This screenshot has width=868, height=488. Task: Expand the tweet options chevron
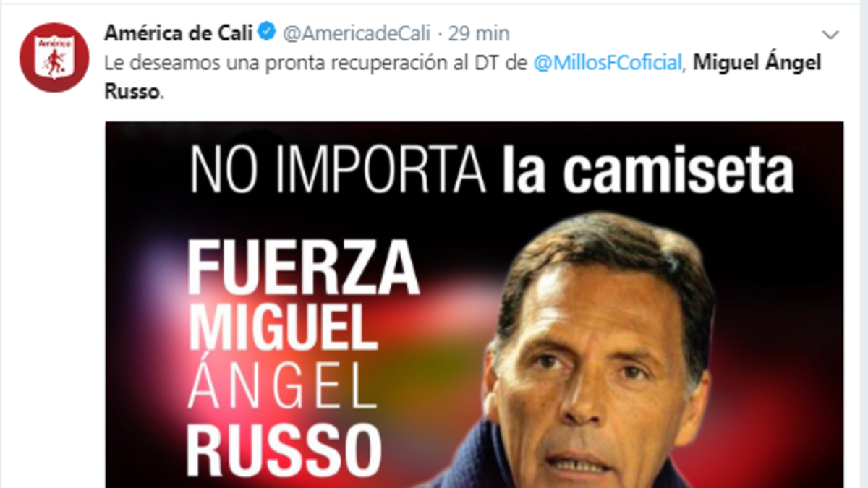coord(832,34)
